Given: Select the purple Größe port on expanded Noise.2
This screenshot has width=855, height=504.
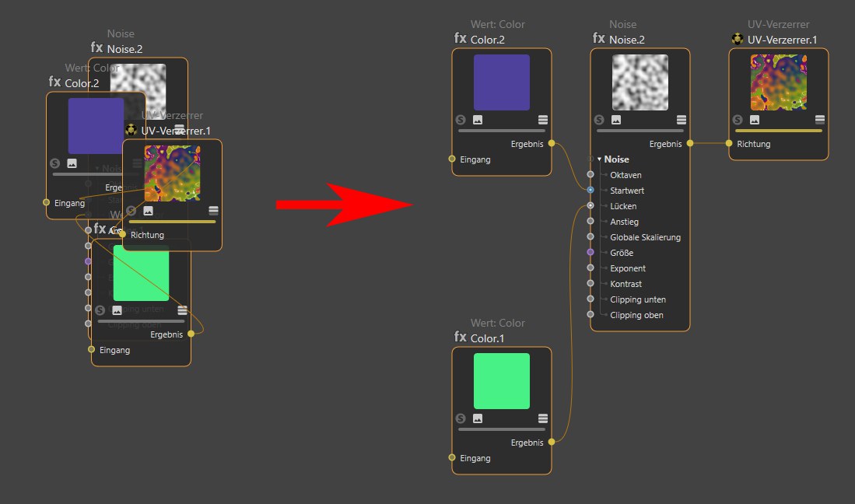Looking at the screenshot, I should pyautogui.click(x=590, y=253).
